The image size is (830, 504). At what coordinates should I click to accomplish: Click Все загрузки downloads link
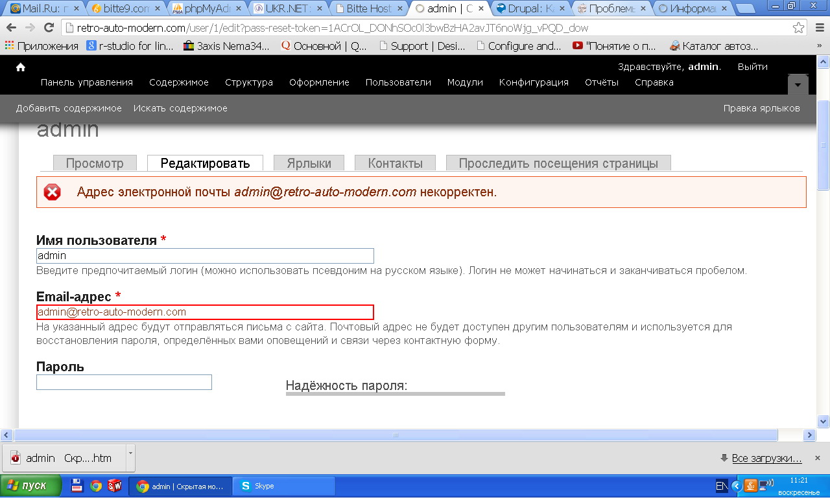tap(766, 459)
